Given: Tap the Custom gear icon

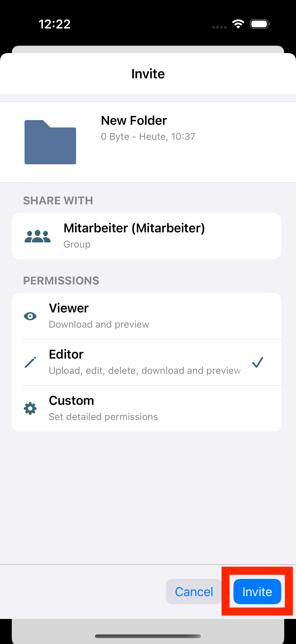Looking at the screenshot, I should (x=30, y=408).
